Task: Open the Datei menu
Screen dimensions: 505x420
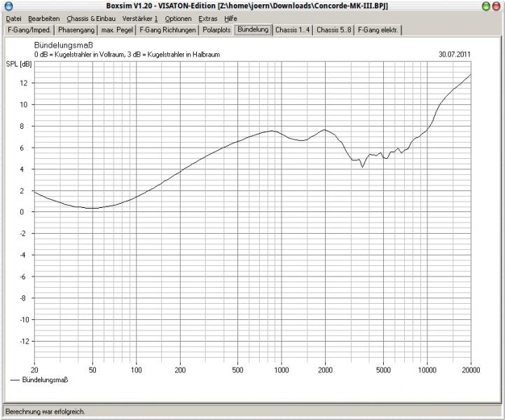Action: tap(13, 19)
